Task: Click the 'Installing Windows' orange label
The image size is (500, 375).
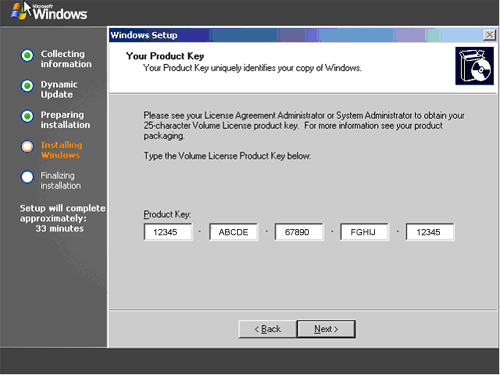Action: (x=62, y=150)
